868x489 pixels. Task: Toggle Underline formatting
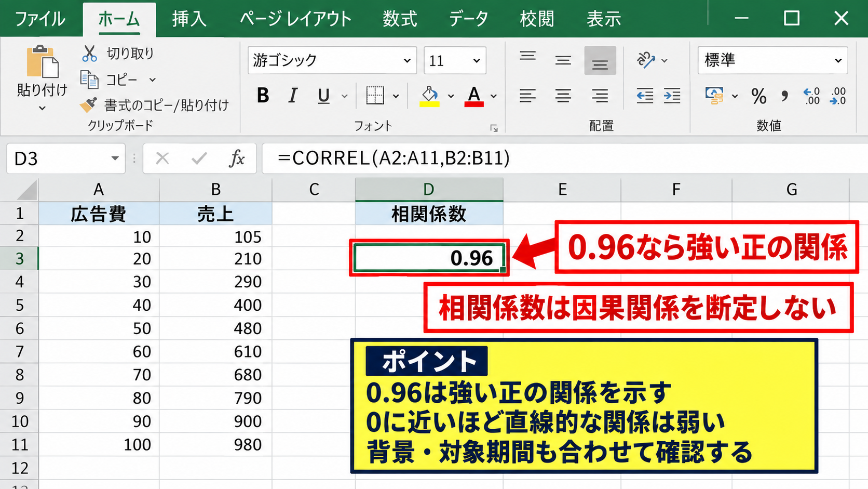pyautogui.click(x=323, y=96)
